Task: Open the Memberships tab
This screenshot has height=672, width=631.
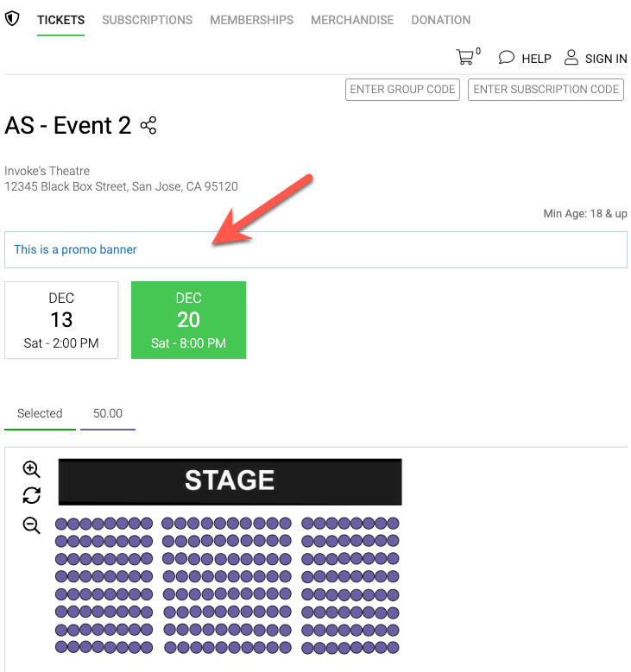Action: tap(252, 20)
